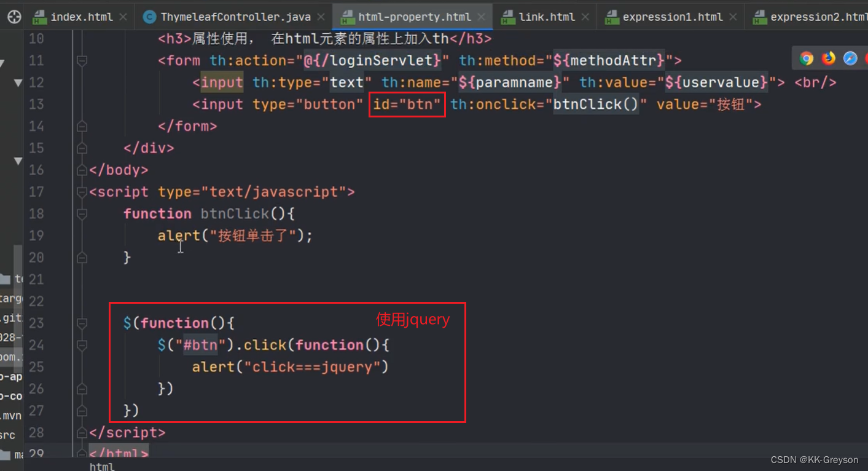Screen dimensions: 868x471
Task: Click line number 21 in the gutter
Action: pyautogui.click(x=36, y=280)
